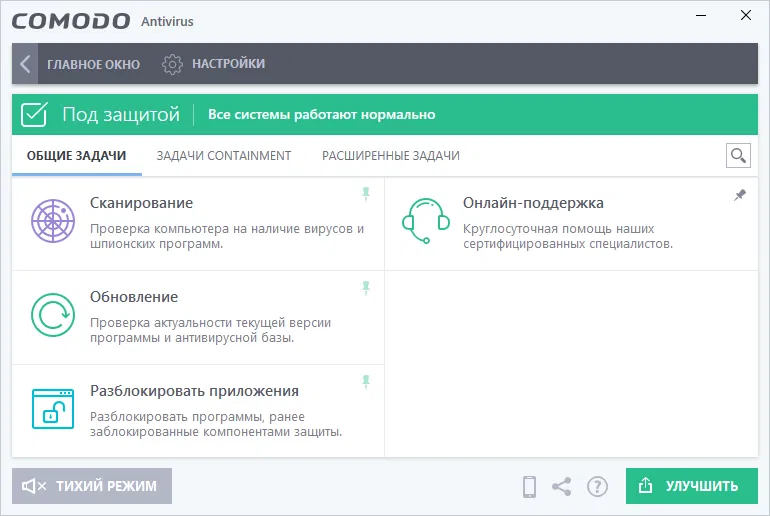Click text 'Разблокировать программы, ранее'
Image resolution: width=770 pixels, height=516 pixels.
point(197,417)
